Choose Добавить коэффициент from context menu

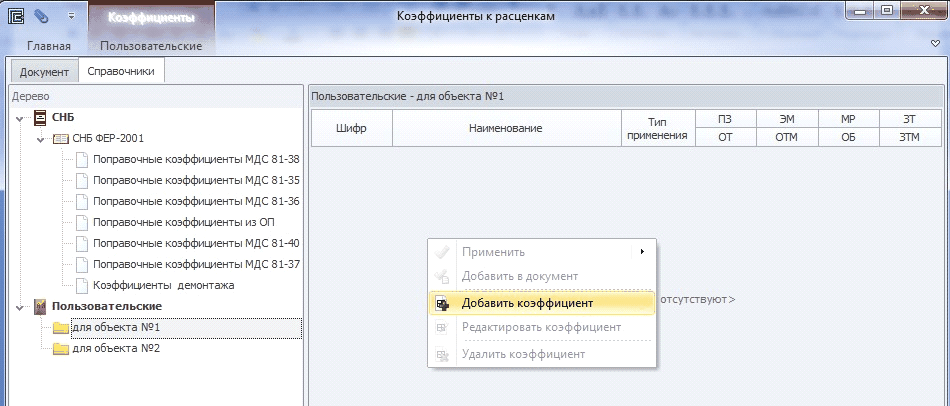527,303
